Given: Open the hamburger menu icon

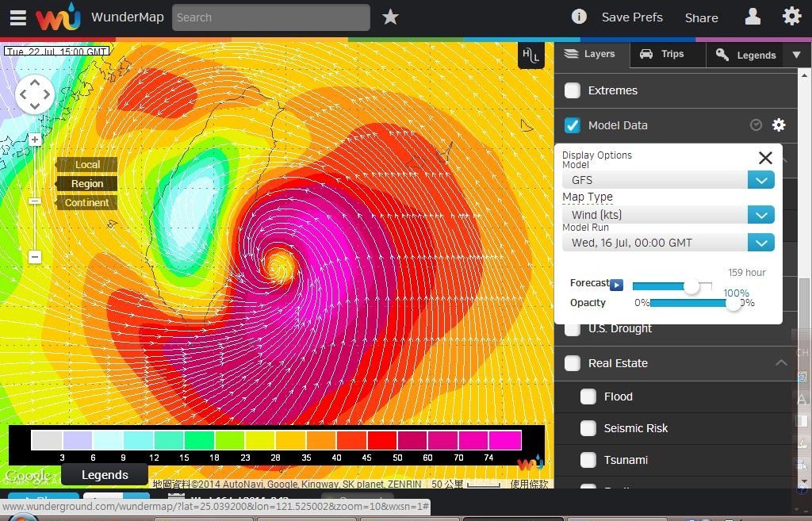Looking at the screenshot, I should coord(17,17).
